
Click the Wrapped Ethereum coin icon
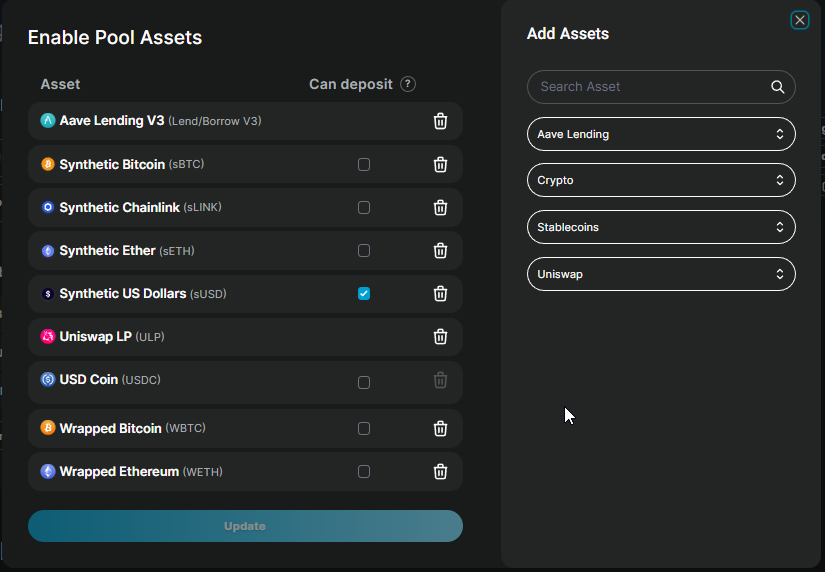point(48,471)
